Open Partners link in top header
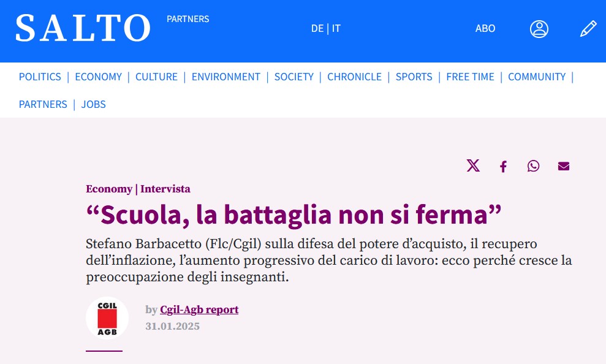This screenshot has height=364, width=606. [187, 19]
